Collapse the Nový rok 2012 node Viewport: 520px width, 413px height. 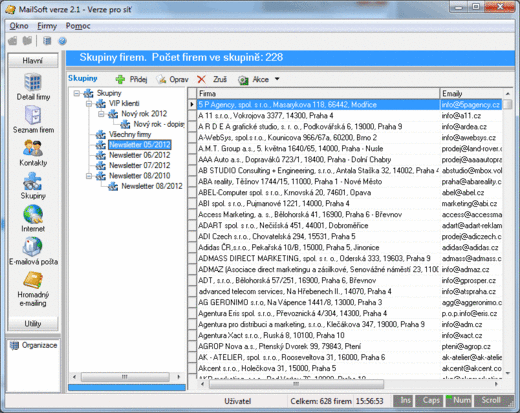101,114
